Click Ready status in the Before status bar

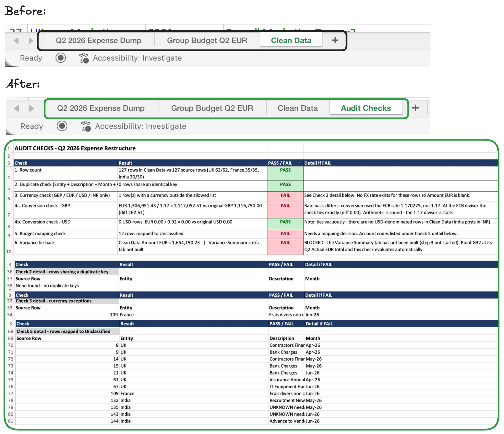(x=31, y=58)
